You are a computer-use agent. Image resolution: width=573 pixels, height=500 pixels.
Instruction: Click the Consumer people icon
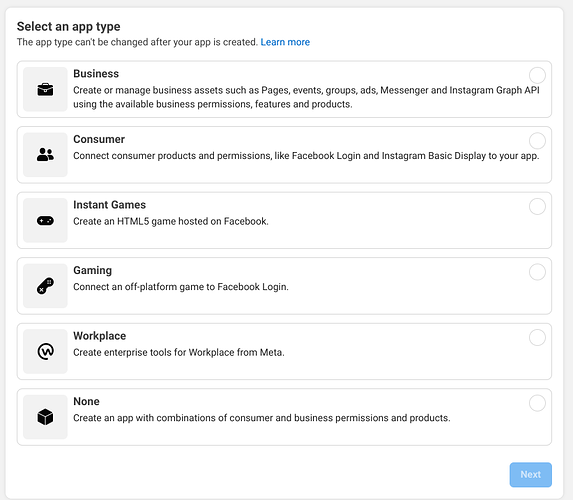tap(45, 155)
